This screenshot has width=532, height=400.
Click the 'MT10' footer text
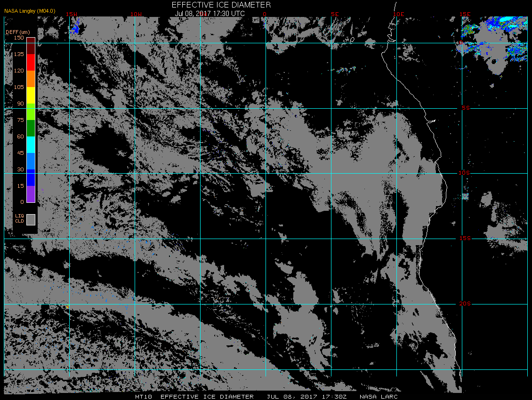144,397
